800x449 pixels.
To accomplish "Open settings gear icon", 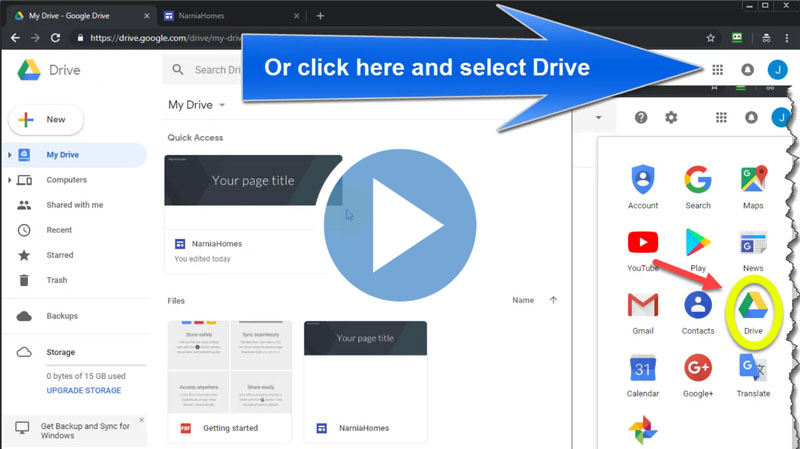I will 671,118.
